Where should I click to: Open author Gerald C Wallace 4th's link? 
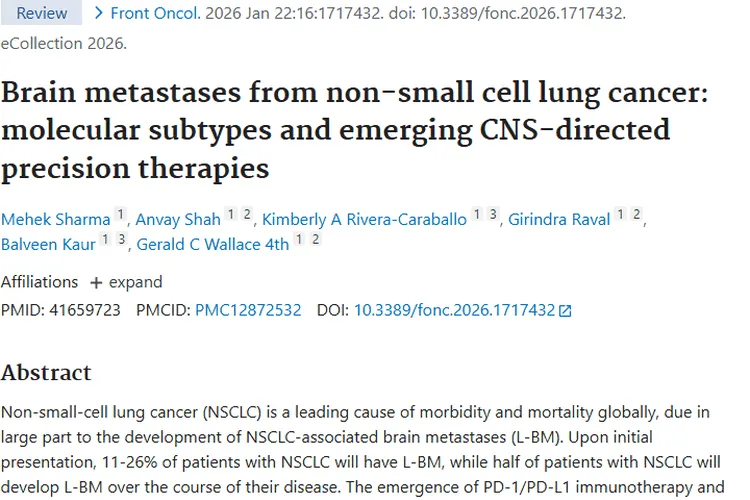(x=212, y=244)
